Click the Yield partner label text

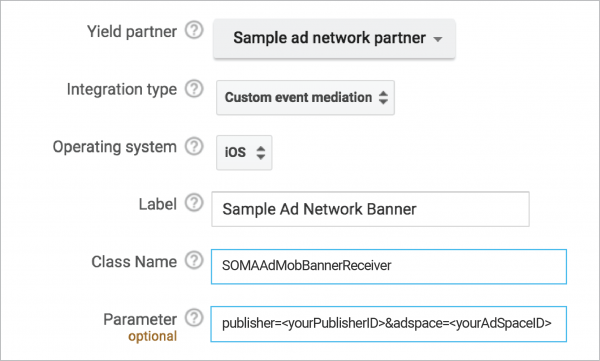(132, 31)
